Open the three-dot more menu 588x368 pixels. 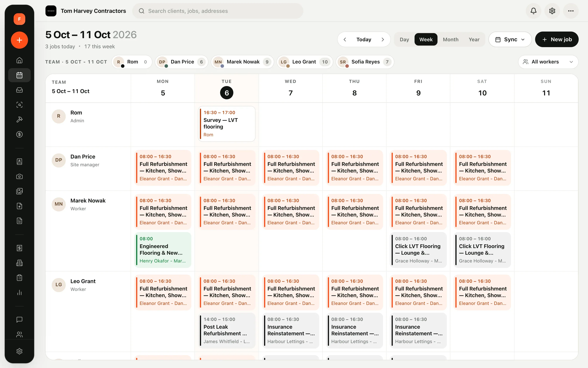(571, 11)
